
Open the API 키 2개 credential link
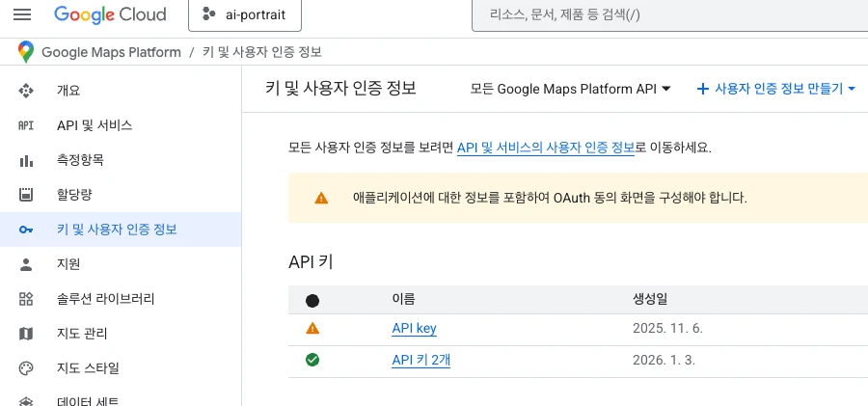[421, 361]
